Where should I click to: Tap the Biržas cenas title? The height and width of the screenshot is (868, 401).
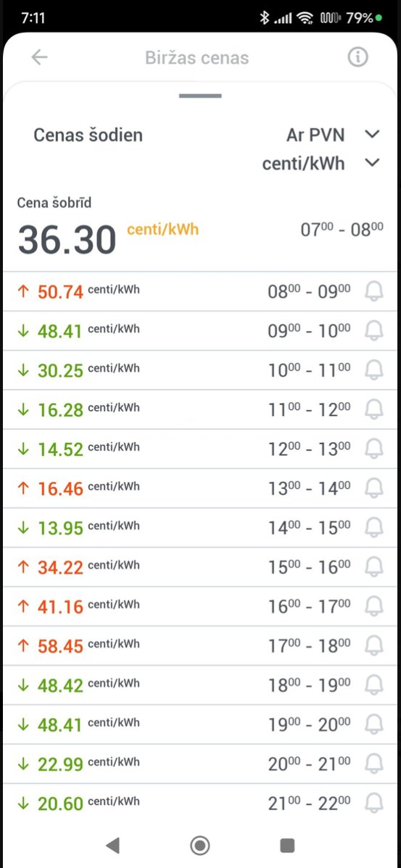pyautogui.click(x=197, y=57)
